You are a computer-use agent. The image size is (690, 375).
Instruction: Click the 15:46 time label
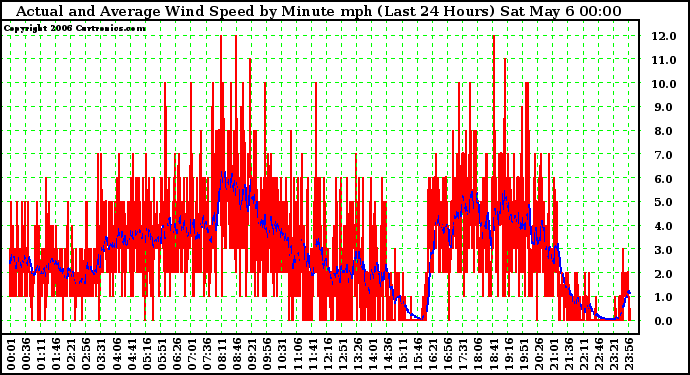coord(418,354)
